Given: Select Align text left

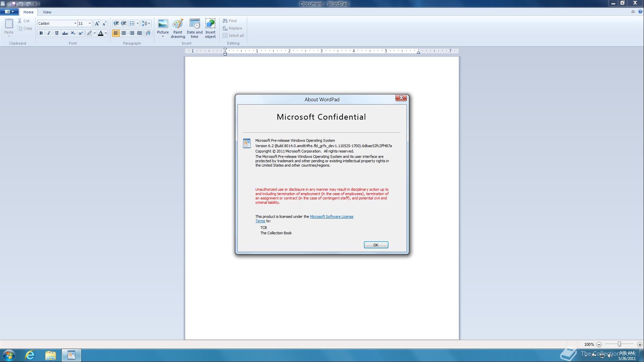Looking at the screenshot, I should pos(116,33).
